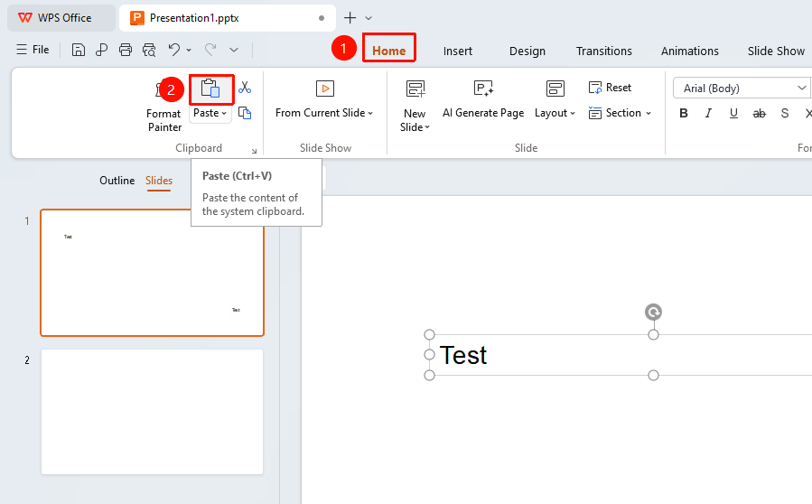Activate the Format Painter tool
The height and width of the screenshot is (504, 812).
[164, 107]
